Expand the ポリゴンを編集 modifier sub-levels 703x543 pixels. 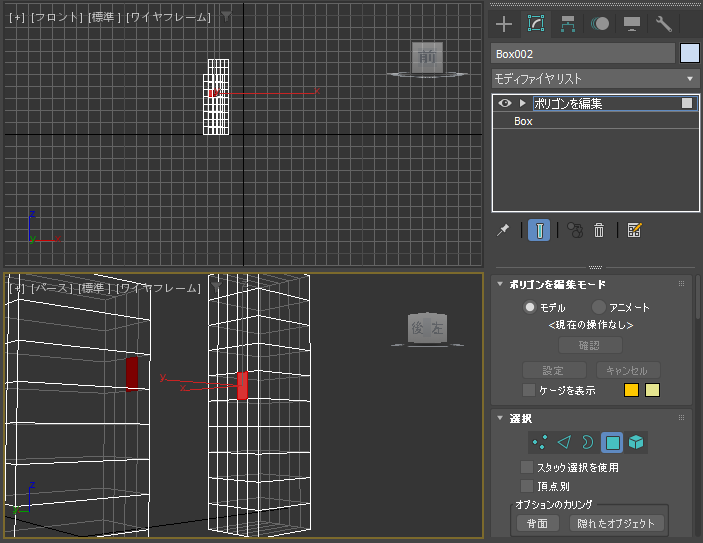522,103
